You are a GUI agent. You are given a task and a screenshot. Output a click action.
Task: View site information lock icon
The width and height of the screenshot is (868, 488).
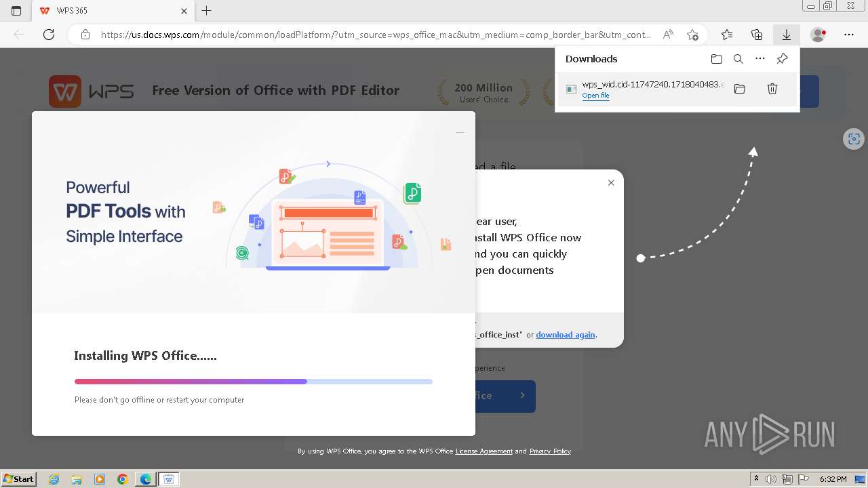(85, 35)
